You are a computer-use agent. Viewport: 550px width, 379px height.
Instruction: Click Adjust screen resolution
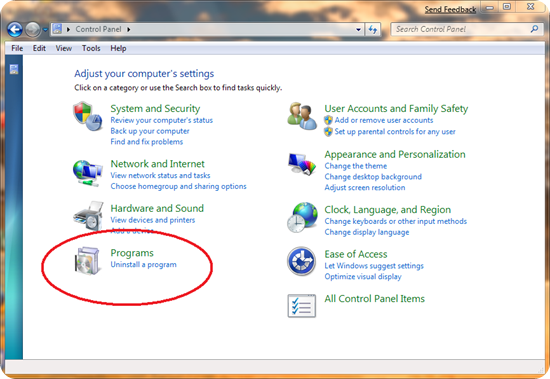tap(365, 188)
